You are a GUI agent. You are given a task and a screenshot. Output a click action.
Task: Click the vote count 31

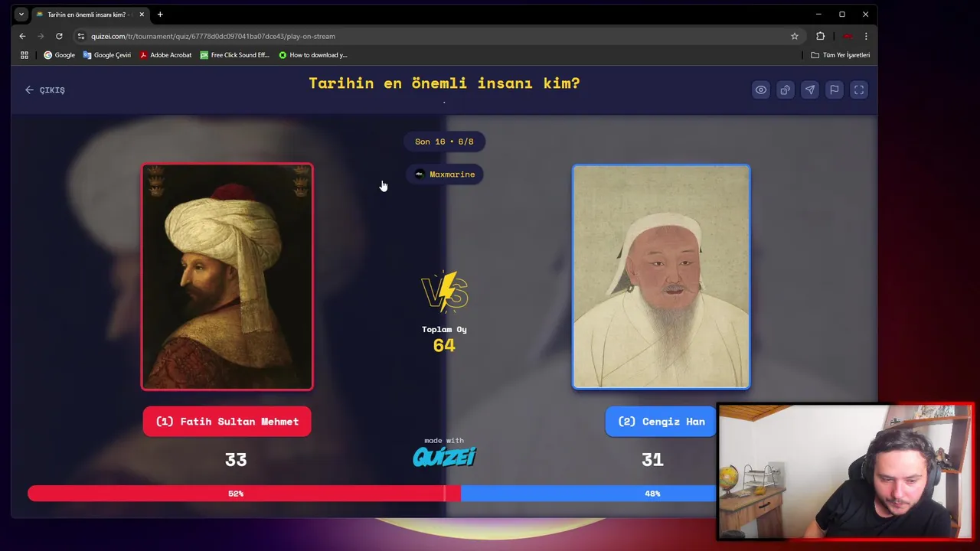652,460
